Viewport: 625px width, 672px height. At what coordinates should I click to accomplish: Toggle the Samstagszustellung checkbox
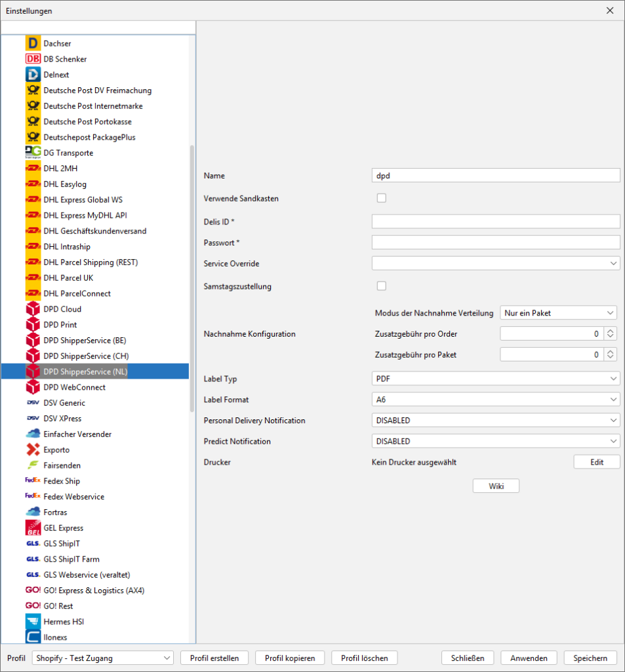point(381,286)
